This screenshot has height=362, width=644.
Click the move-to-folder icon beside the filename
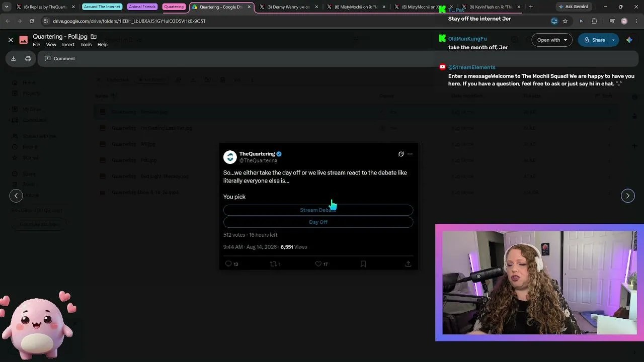[x=94, y=37]
